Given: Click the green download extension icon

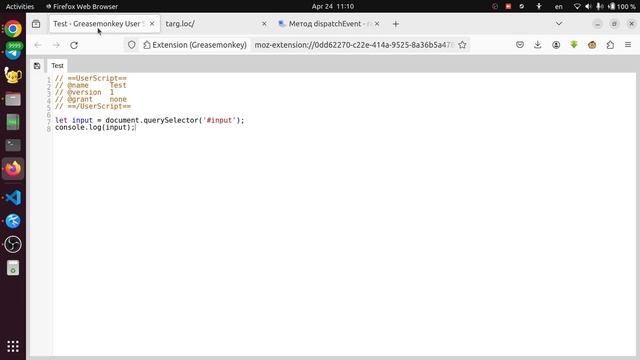Looking at the screenshot, I should coord(574,44).
